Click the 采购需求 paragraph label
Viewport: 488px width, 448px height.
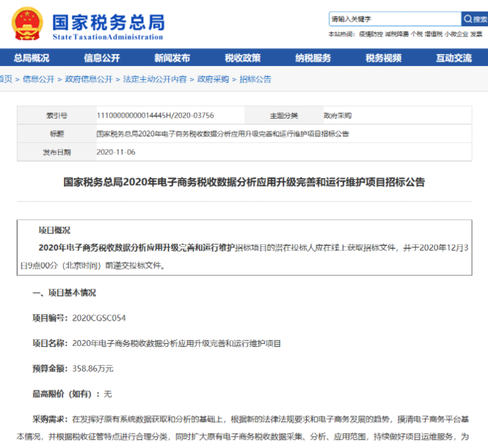pos(50,419)
